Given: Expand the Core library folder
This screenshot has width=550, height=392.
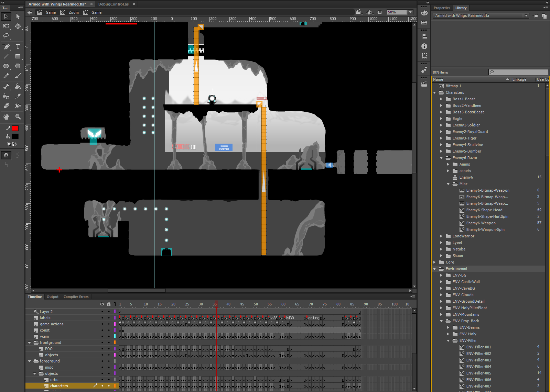Looking at the screenshot, I should [434, 262].
